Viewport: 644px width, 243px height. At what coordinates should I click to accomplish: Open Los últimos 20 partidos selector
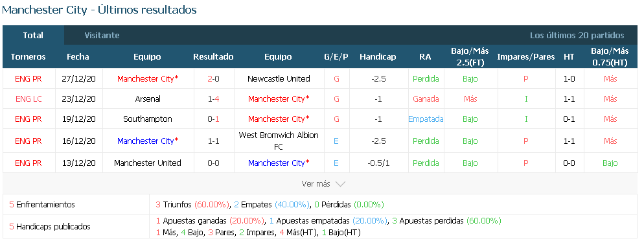(577, 35)
